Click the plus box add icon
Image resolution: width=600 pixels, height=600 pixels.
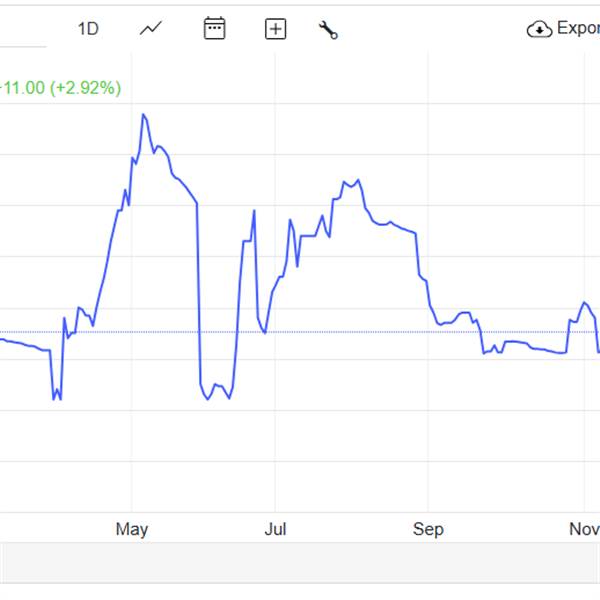click(x=275, y=29)
